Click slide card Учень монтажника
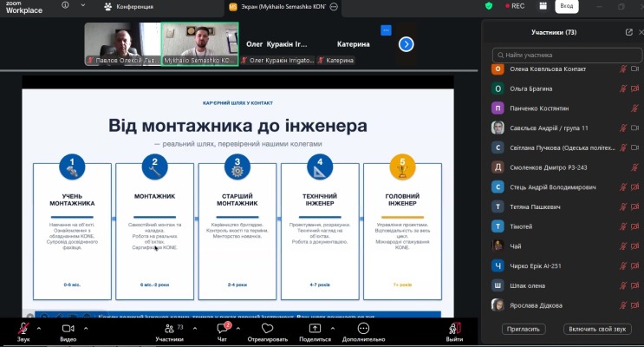 pos(72,232)
